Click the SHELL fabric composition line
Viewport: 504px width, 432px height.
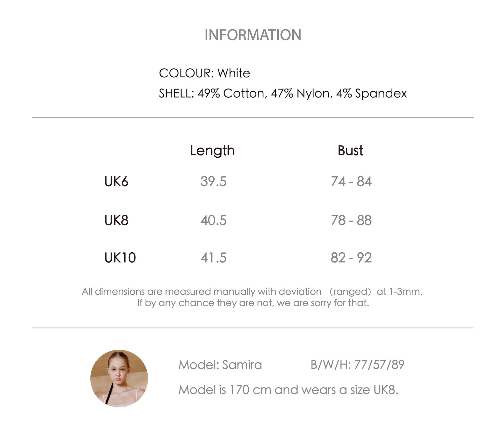pyautogui.click(x=283, y=93)
